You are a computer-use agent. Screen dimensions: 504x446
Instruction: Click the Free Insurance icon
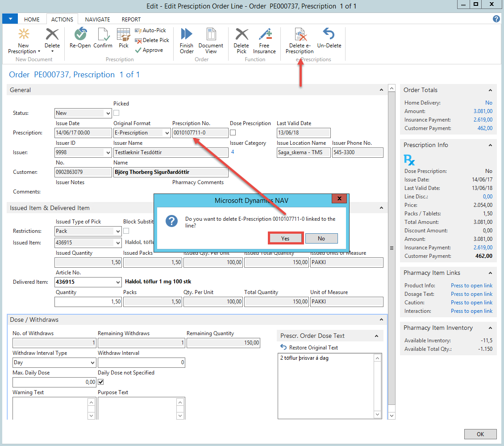click(x=264, y=35)
